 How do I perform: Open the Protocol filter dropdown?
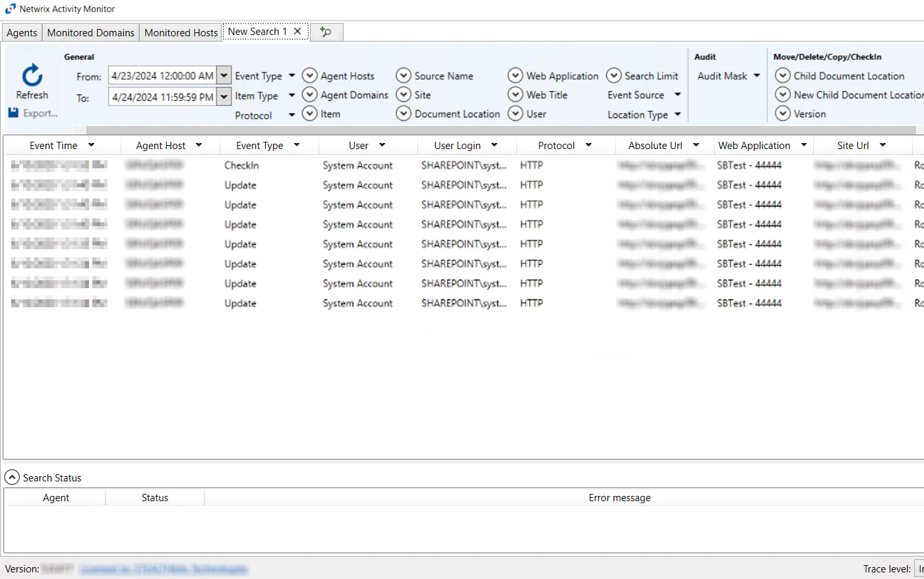point(292,115)
